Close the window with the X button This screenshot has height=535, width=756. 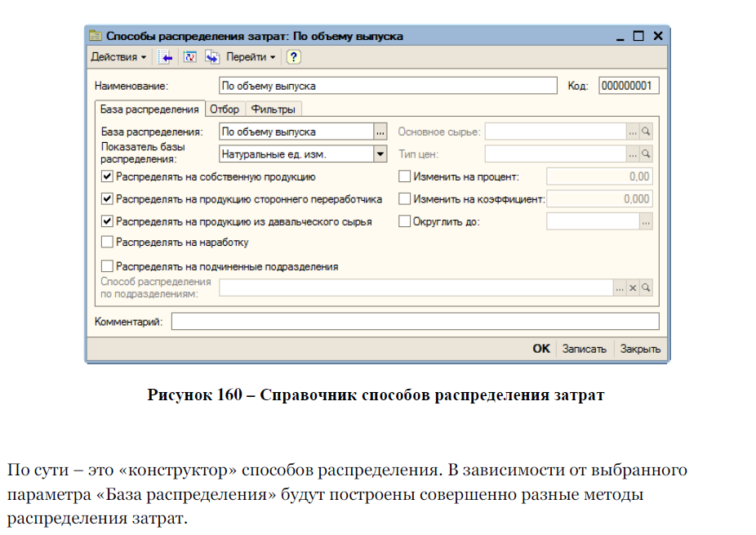point(658,36)
